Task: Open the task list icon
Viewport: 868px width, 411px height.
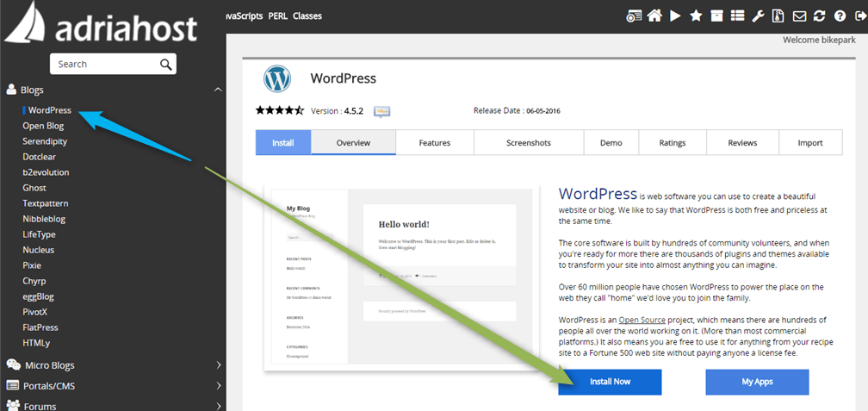Action: point(737,16)
